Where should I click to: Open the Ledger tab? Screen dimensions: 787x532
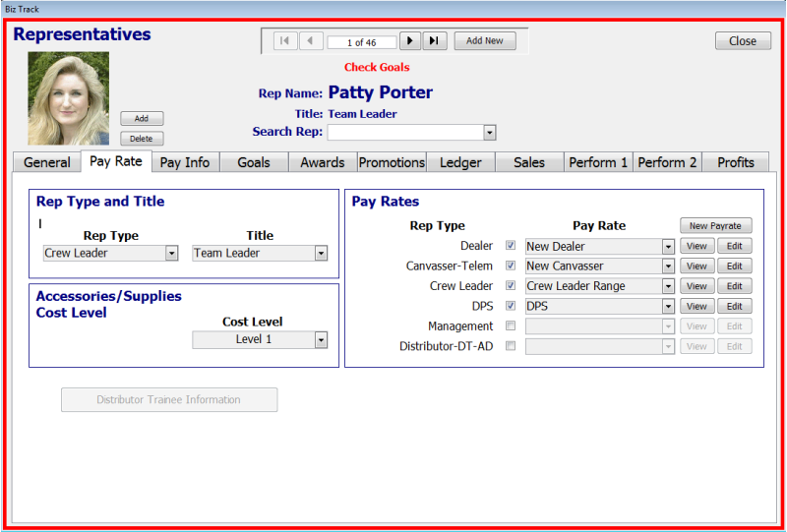[460, 162]
